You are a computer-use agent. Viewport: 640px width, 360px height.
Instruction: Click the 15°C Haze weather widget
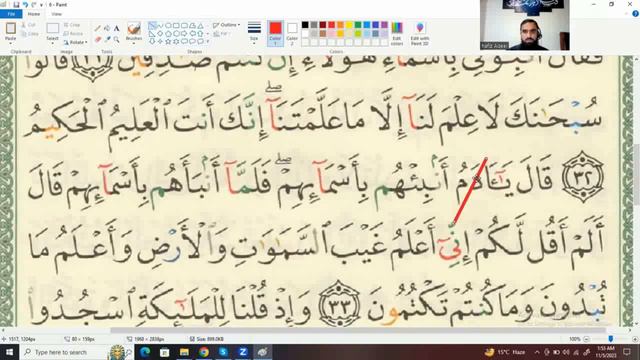coord(505,352)
